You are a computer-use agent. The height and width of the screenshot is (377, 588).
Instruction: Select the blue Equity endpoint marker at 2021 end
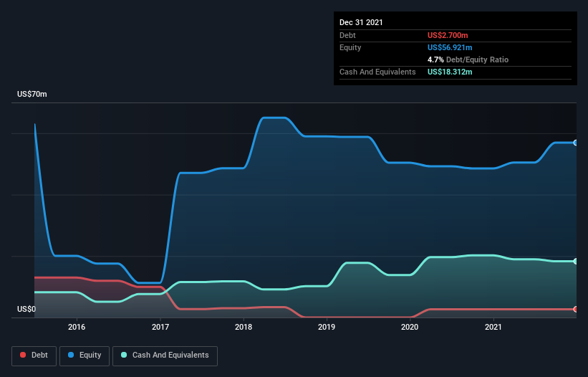click(x=576, y=143)
